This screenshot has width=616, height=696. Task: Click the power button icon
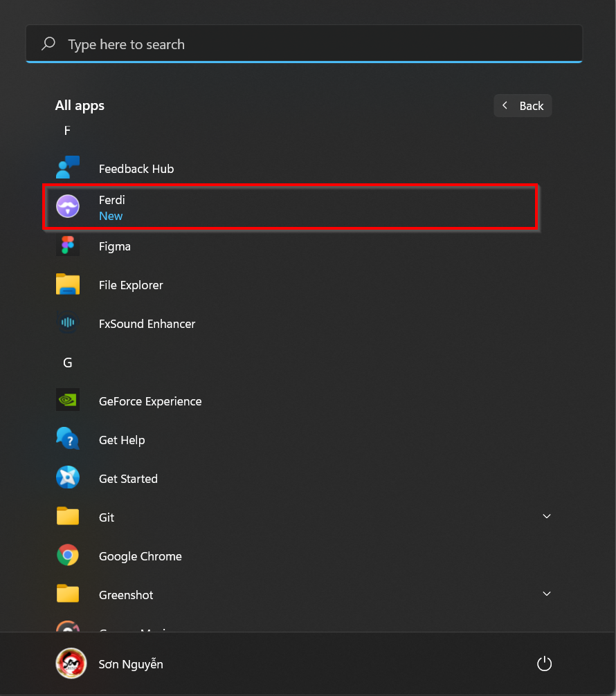pos(545,664)
